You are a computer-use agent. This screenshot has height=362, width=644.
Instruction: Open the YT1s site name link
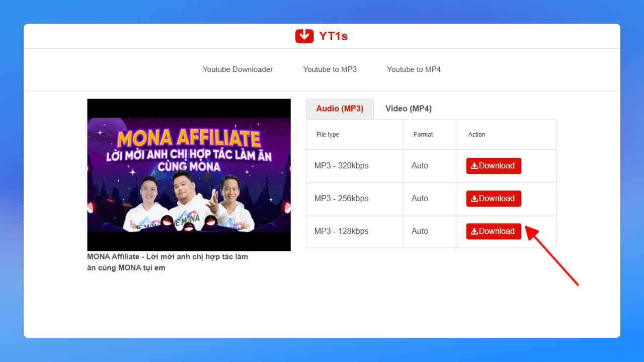pos(333,36)
